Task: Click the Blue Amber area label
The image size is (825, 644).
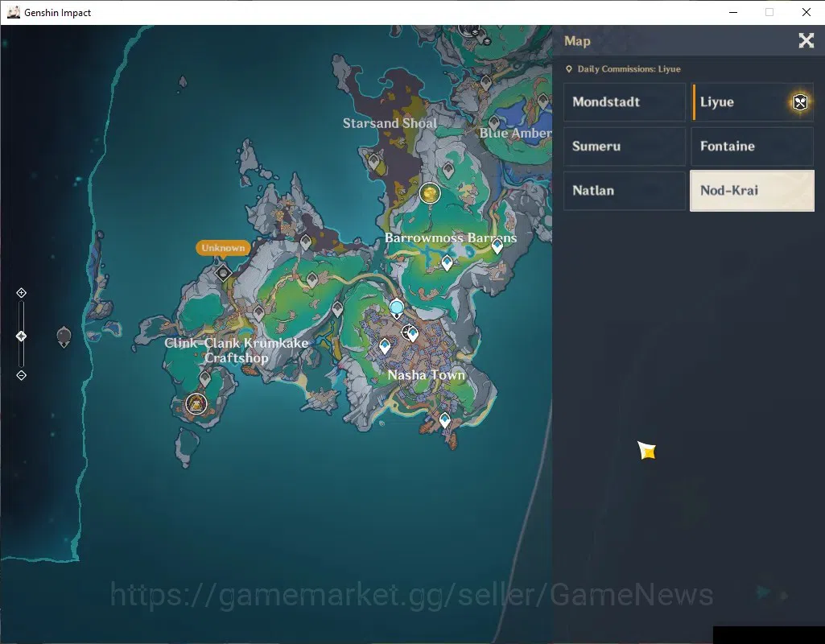Action: click(x=515, y=133)
